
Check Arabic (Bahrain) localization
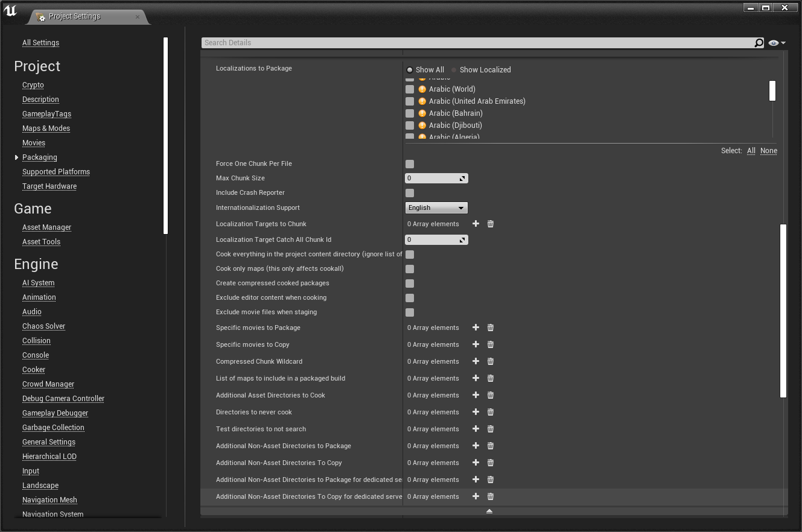(410, 113)
